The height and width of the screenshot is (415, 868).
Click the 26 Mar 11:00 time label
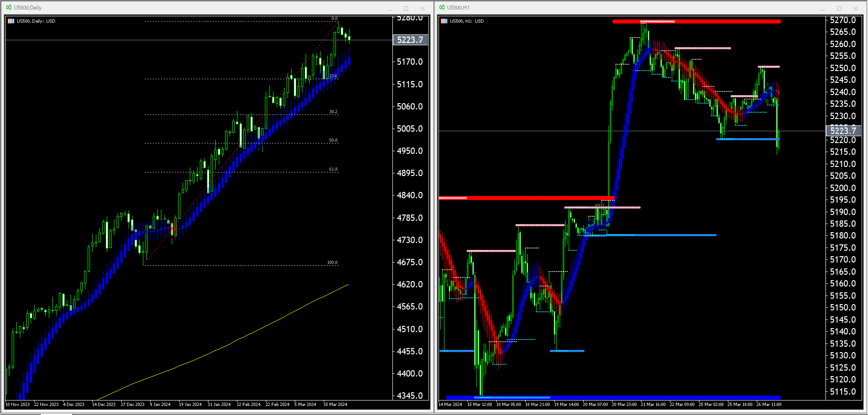tap(769, 405)
